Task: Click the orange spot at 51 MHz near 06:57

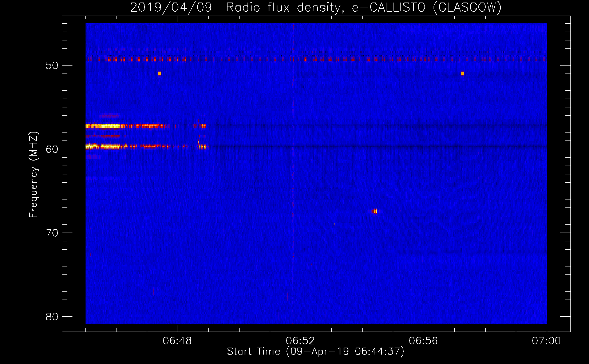Action: point(462,74)
